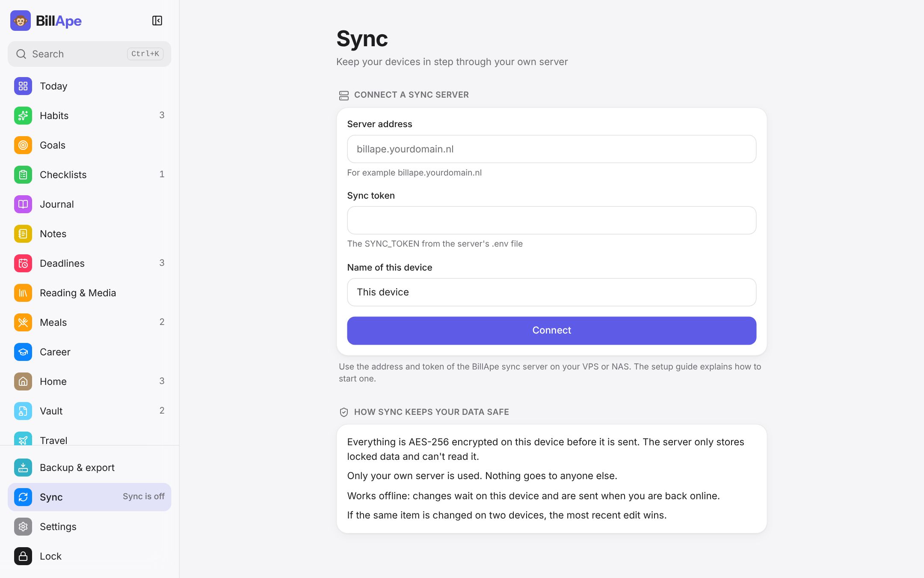Click the shield icon beside How Sync Keeps Your Data Safe
Viewport: 924px width, 578px height.
[x=344, y=412]
